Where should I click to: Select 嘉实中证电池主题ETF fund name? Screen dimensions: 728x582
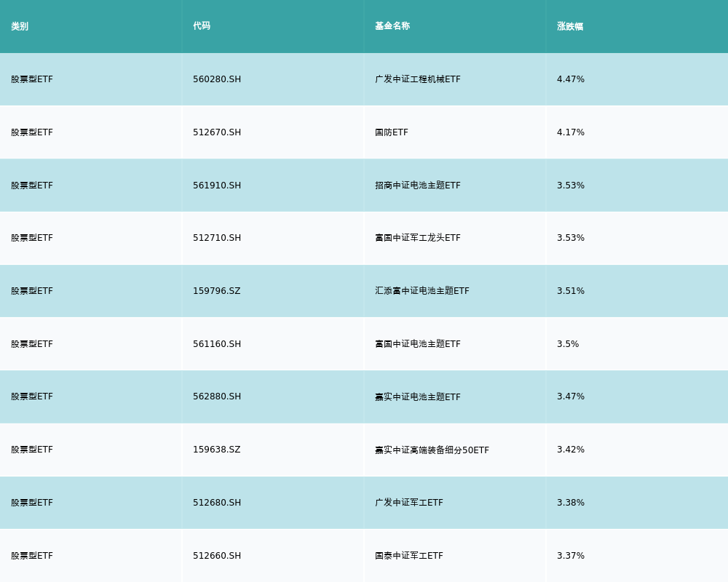tap(418, 396)
